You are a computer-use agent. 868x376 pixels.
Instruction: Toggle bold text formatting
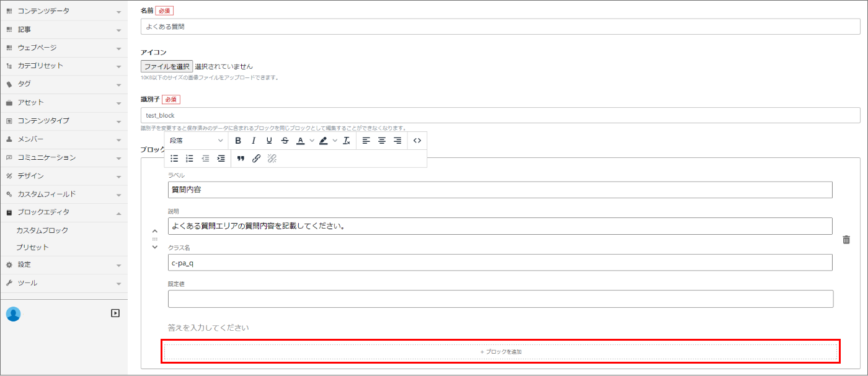(238, 141)
